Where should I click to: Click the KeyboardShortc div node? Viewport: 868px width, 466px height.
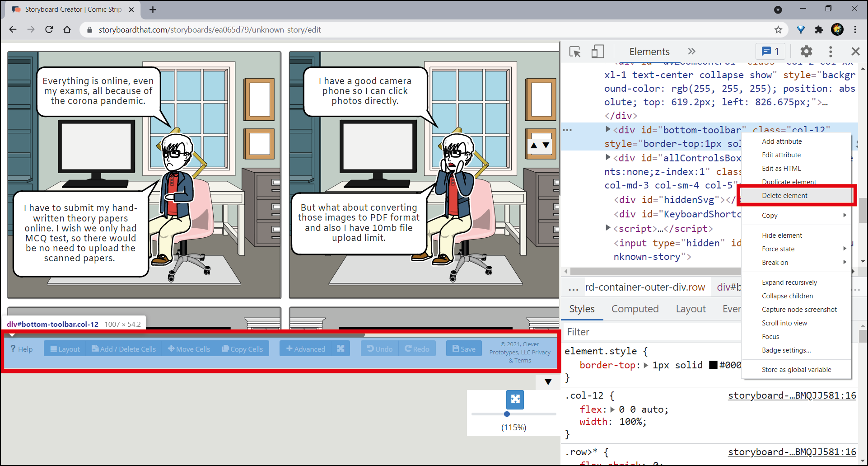click(x=677, y=214)
